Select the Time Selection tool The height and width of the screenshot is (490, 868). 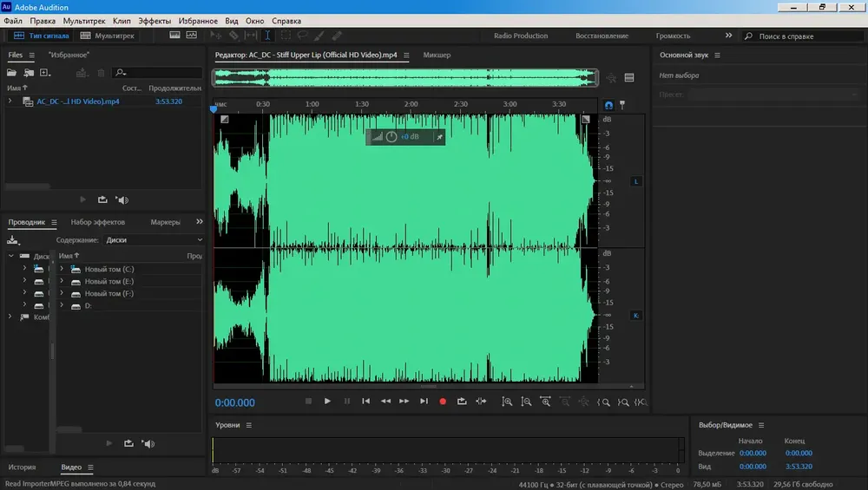pos(267,36)
